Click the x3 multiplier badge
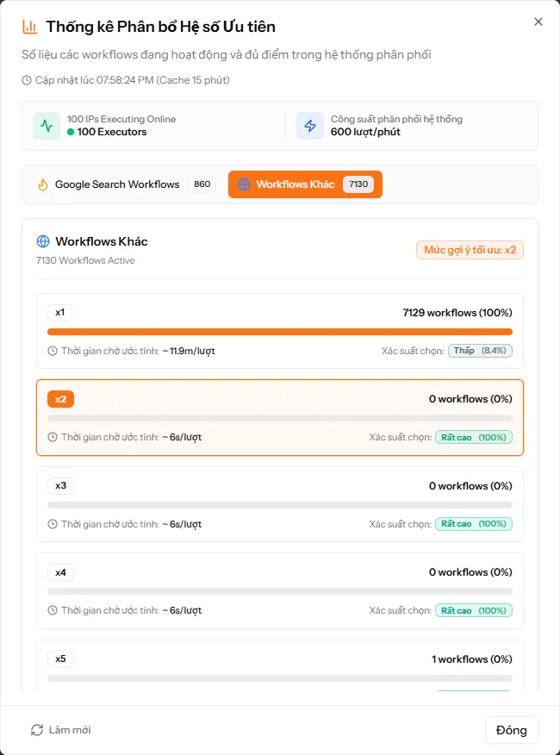The height and width of the screenshot is (755, 560). click(x=60, y=486)
